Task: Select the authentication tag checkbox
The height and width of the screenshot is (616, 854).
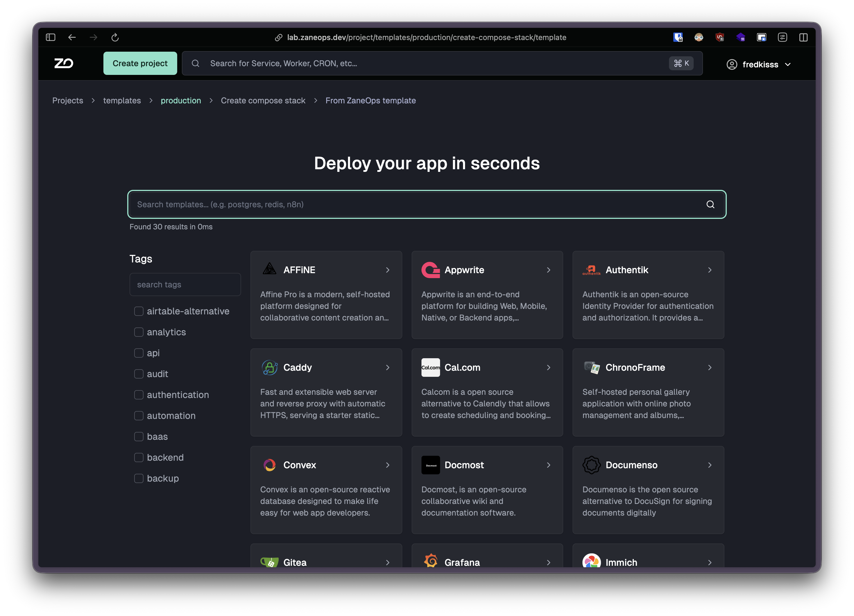Action: pyautogui.click(x=139, y=394)
